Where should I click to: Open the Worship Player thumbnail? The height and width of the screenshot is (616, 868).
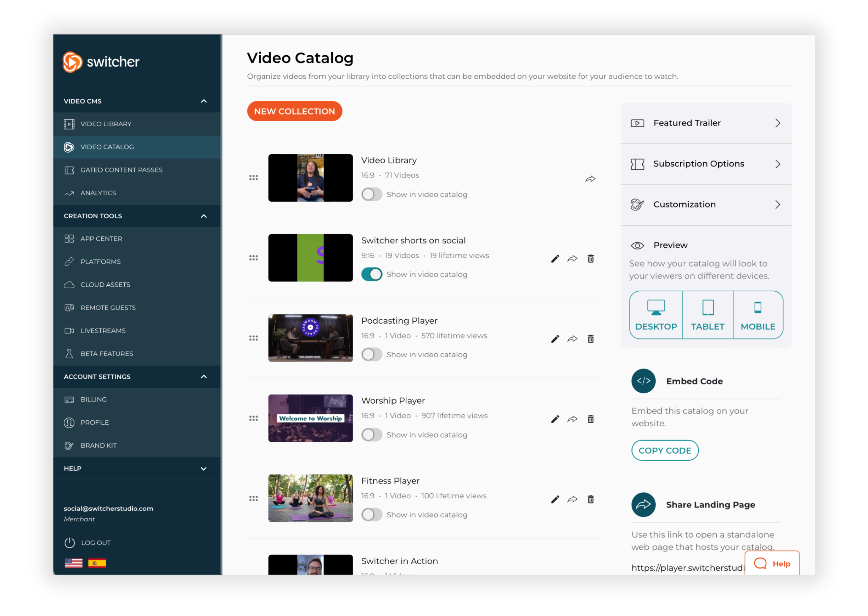pyautogui.click(x=310, y=418)
